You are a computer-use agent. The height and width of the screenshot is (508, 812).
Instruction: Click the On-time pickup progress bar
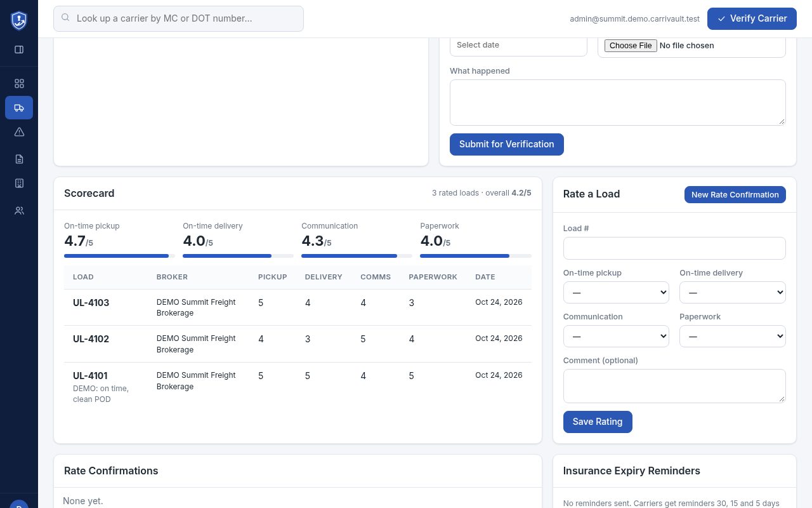coord(119,256)
